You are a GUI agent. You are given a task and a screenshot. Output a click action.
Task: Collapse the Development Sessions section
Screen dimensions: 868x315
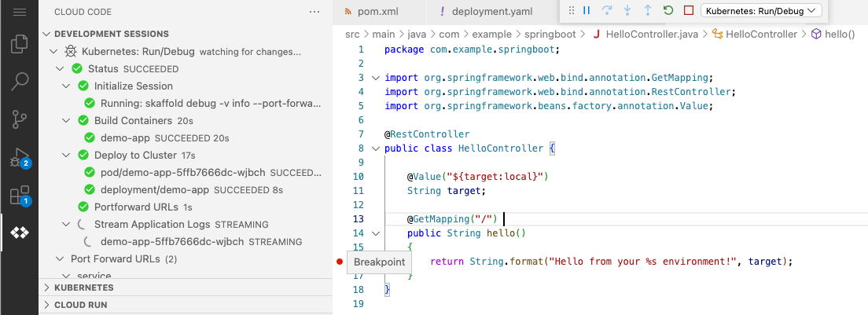click(x=47, y=34)
